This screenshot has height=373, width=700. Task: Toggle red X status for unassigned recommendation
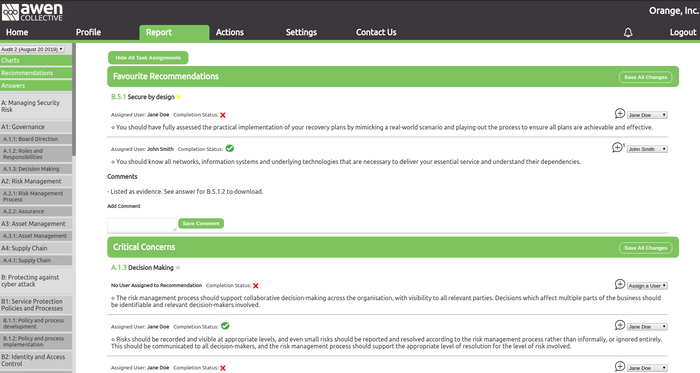[x=256, y=286]
